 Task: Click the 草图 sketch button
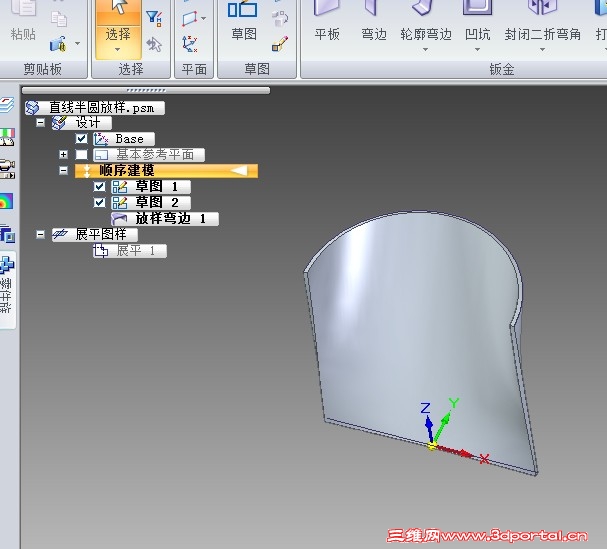[x=243, y=21]
